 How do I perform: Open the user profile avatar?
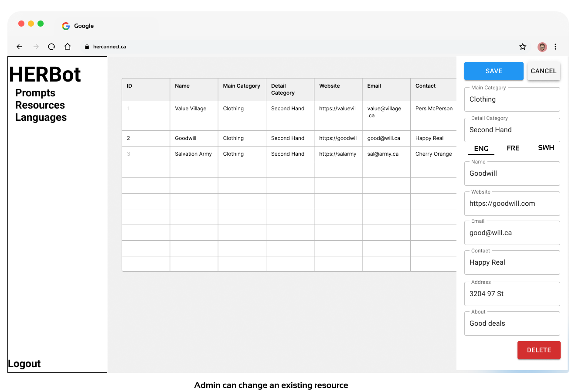tap(542, 47)
